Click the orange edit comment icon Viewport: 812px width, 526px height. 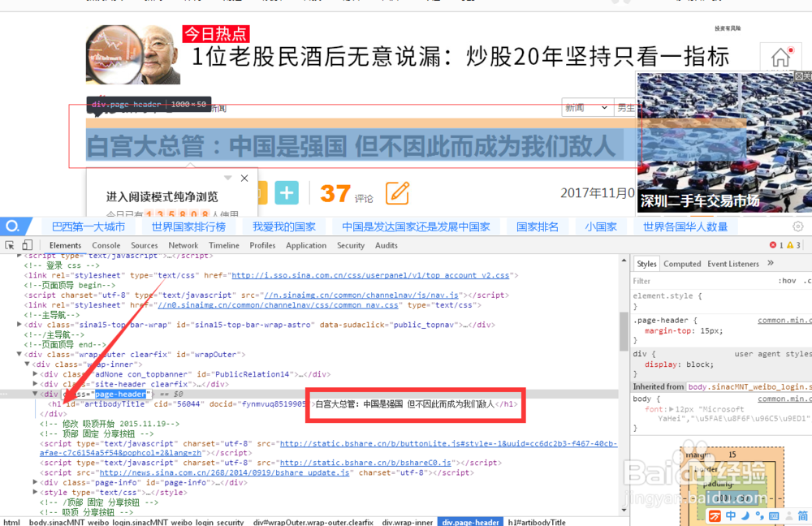[x=397, y=193]
